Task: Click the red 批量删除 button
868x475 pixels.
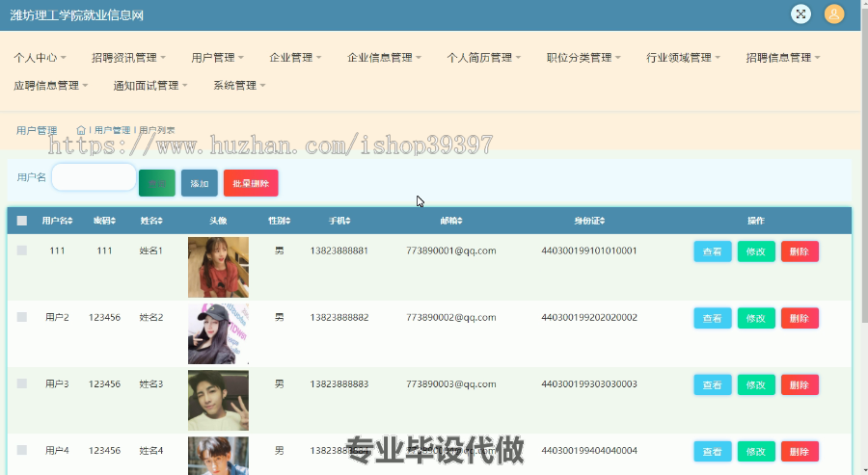Action: coord(251,183)
